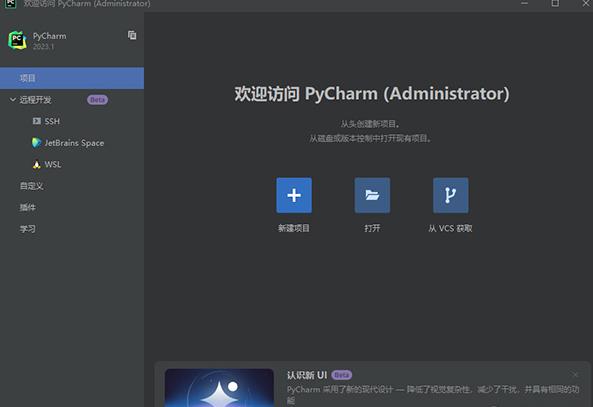Viewport: 593px width, 407px height.
Task: Click the Beta badge next to 认识新 UI
Action: [342, 375]
